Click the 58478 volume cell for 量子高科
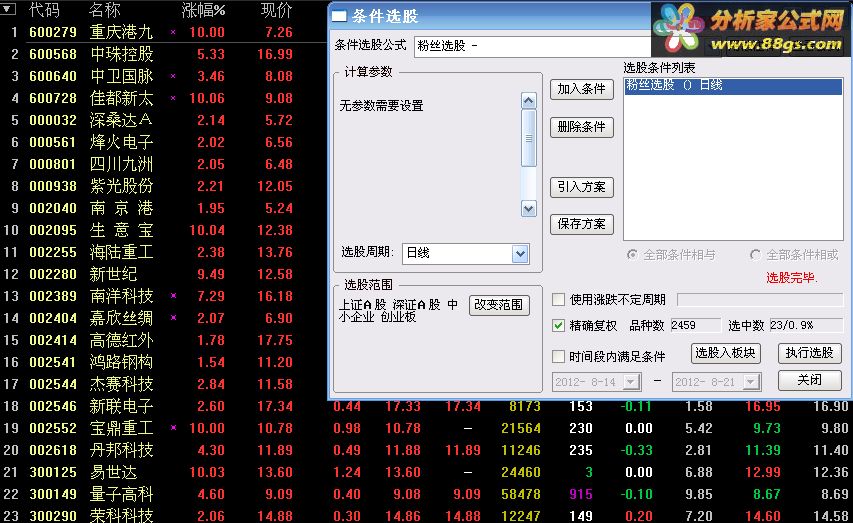 point(521,494)
